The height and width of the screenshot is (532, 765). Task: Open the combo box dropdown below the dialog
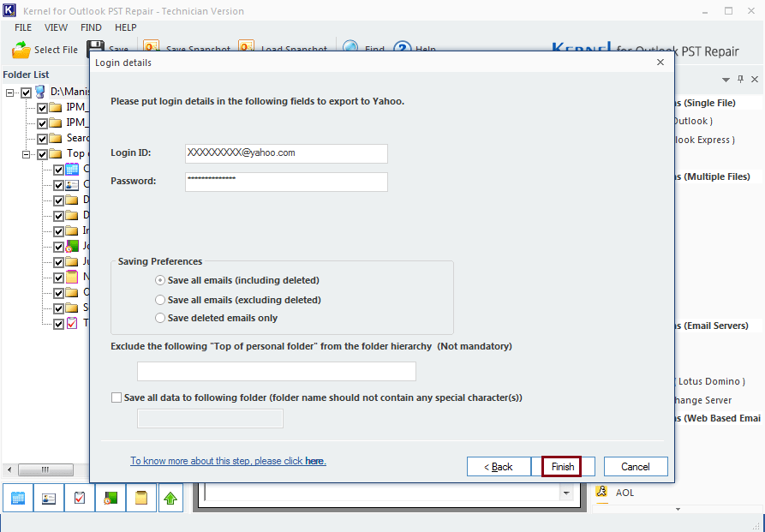point(566,493)
